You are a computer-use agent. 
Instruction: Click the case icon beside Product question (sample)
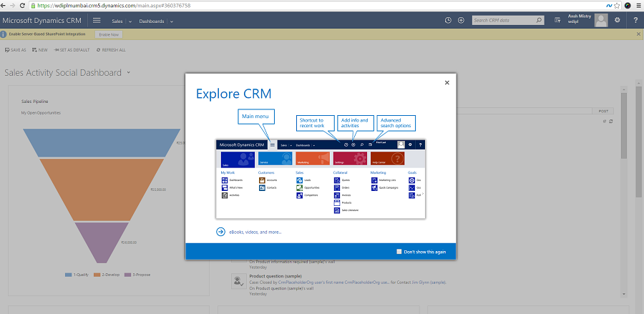(x=238, y=281)
